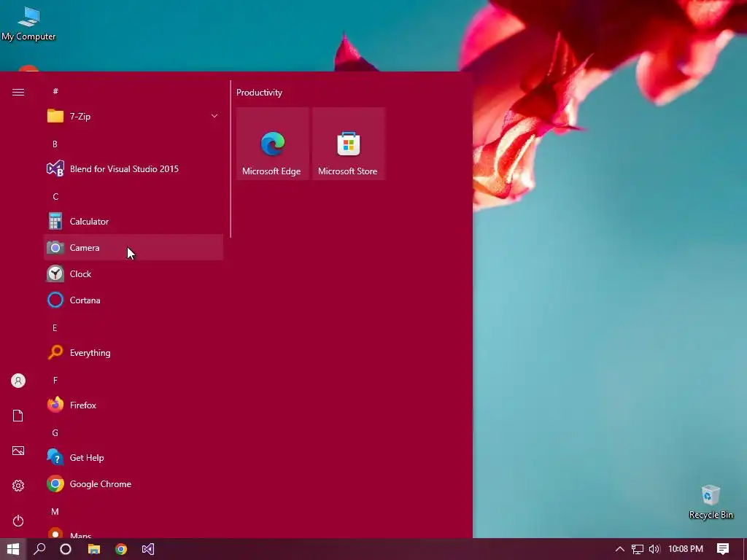
Task: Open the Maps app entry
Action: (x=133, y=533)
